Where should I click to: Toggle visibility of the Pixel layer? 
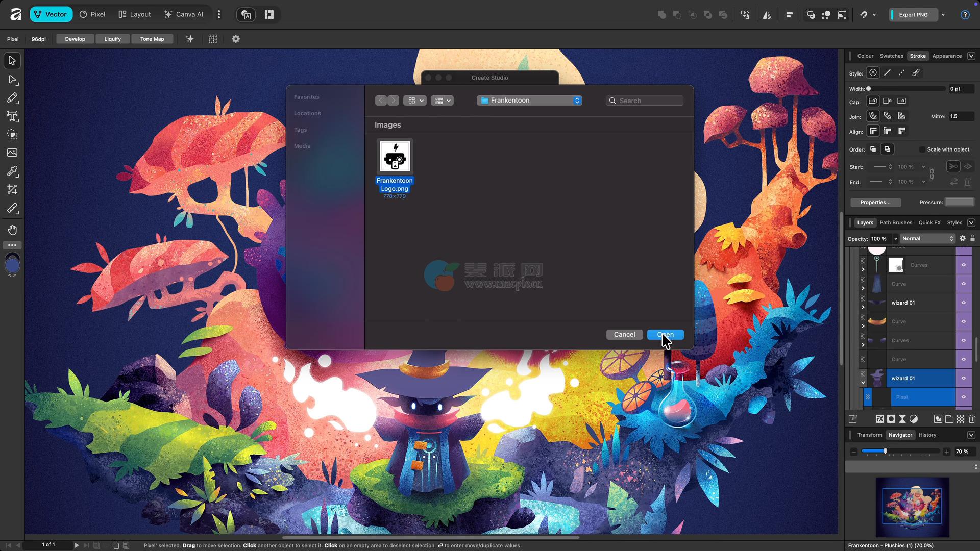[964, 397]
